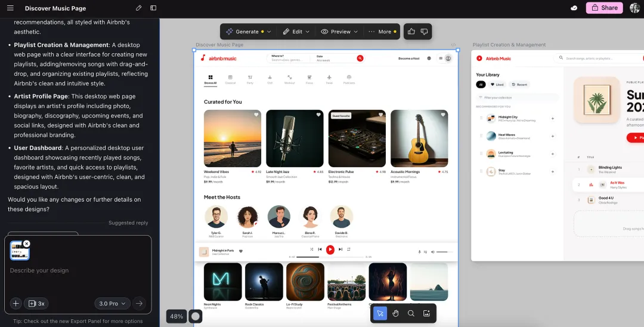Select the cursor selection tool
Image resolution: width=644 pixels, height=327 pixels.
pyautogui.click(x=380, y=313)
